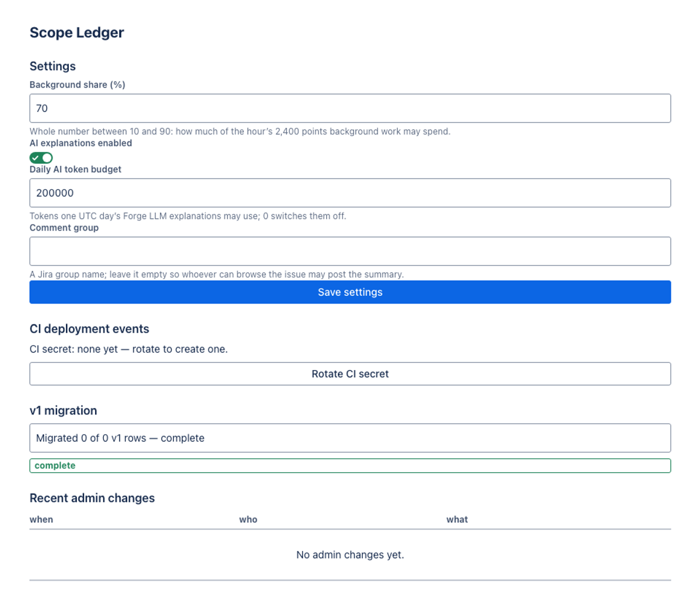Screen dimensions: 700x604
Task: Save settings with the blue button
Action: [350, 292]
